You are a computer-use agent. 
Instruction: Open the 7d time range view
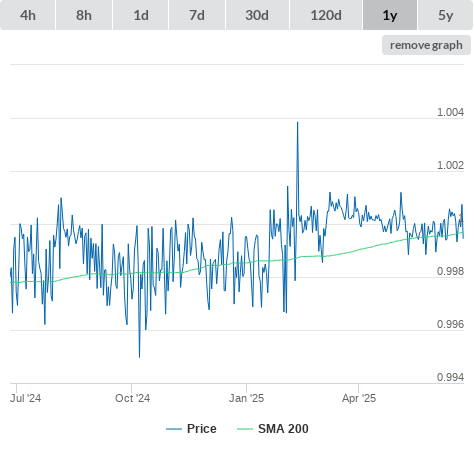point(197,15)
